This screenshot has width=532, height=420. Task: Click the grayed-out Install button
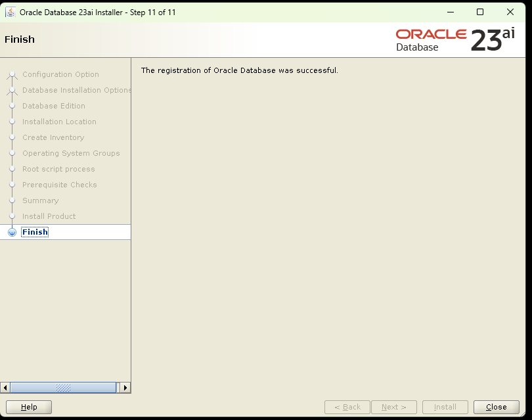445,407
